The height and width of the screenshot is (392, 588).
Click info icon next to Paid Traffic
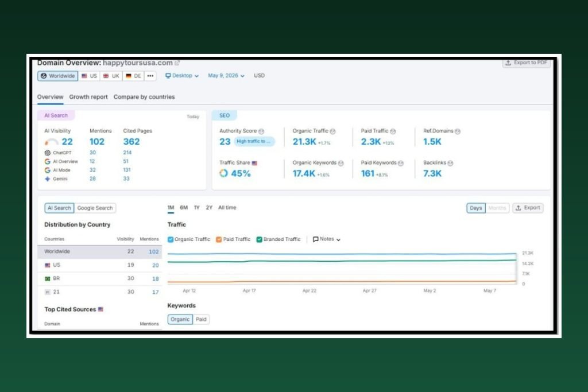(393, 131)
